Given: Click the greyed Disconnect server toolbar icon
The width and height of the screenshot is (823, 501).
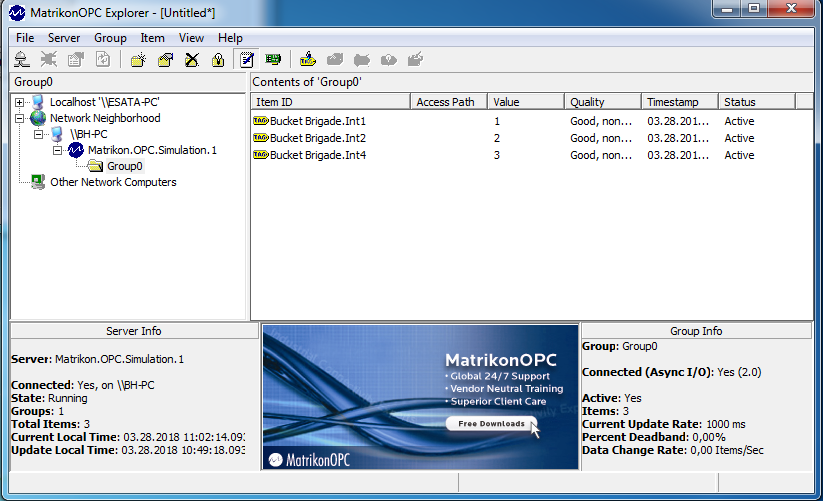Looking at the screenshot, I should click(x=49, y=60).
